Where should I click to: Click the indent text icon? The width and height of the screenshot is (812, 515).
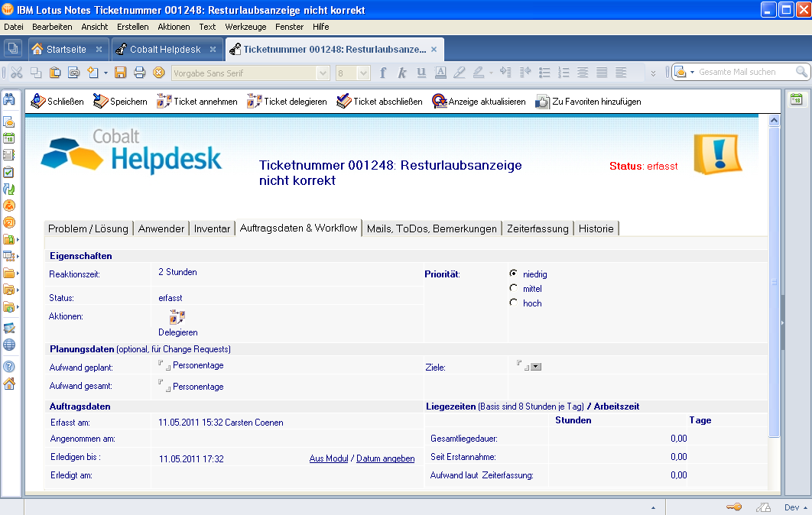point(505,73)
